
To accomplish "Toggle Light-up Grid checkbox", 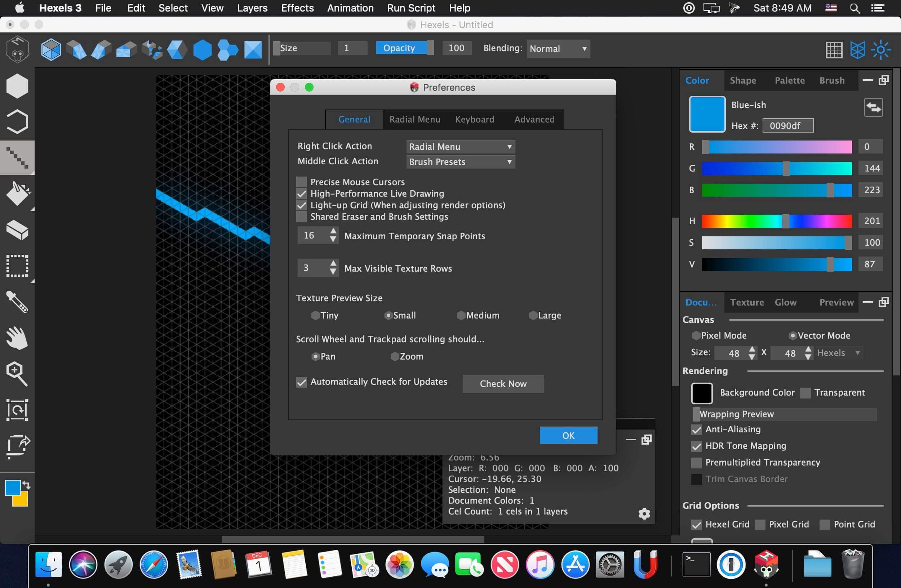I will pyautogui.click(x=301, y=205).
